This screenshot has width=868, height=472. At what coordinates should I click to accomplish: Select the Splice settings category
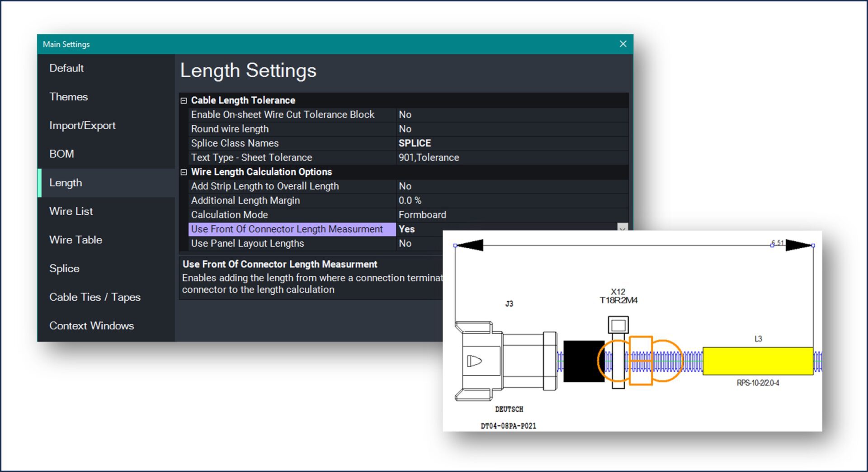[64, 268]
